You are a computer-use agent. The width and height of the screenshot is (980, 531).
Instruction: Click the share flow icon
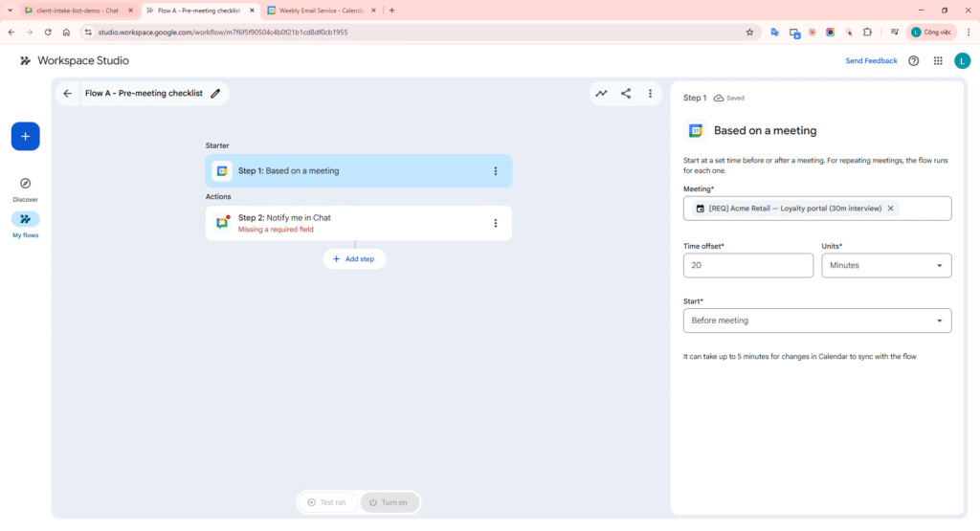click(626, 94)
